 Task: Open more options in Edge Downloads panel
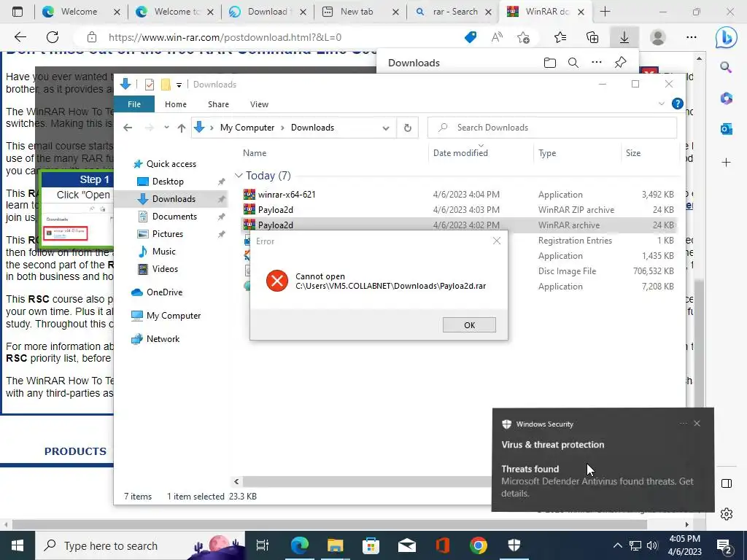pyautogui.click(x=597, y=63)
